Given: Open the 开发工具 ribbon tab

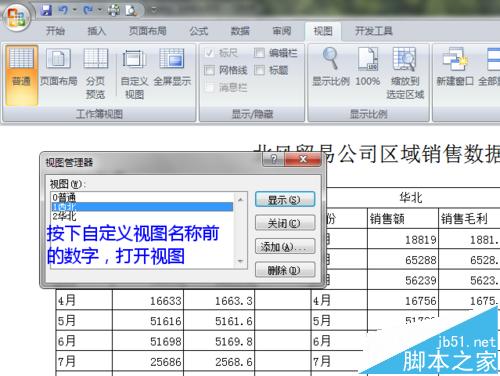Looking at the screenshot, I should point(373,31).
